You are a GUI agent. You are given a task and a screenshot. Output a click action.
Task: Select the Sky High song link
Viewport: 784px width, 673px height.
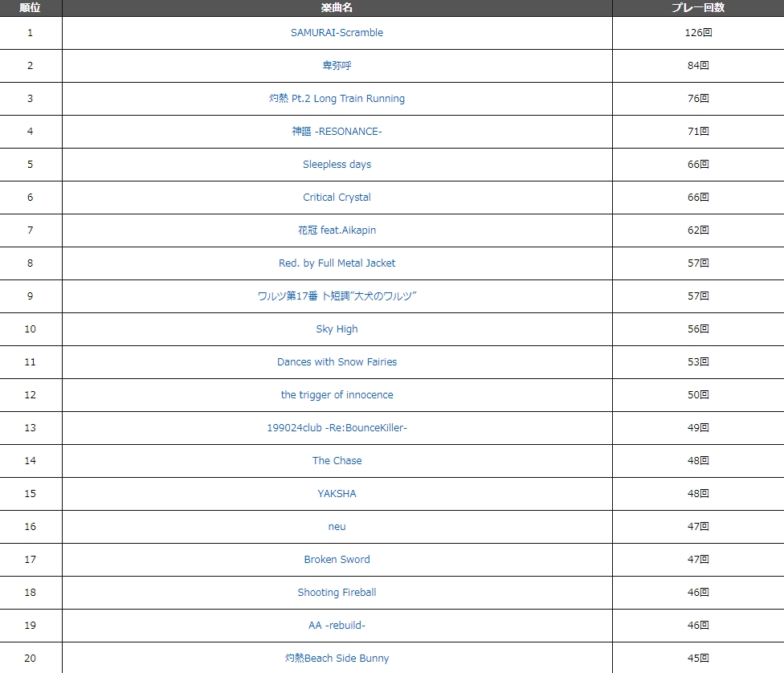337,329
